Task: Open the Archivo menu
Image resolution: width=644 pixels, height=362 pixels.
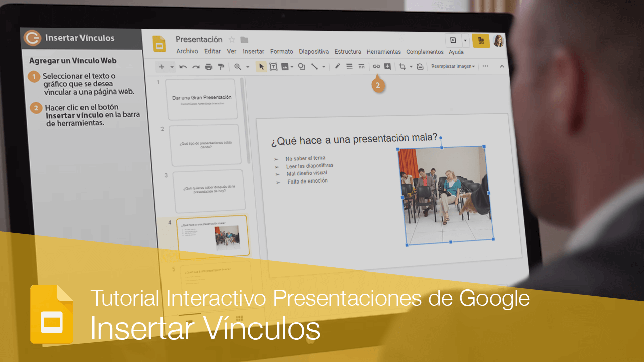Action: coord(187,51)
